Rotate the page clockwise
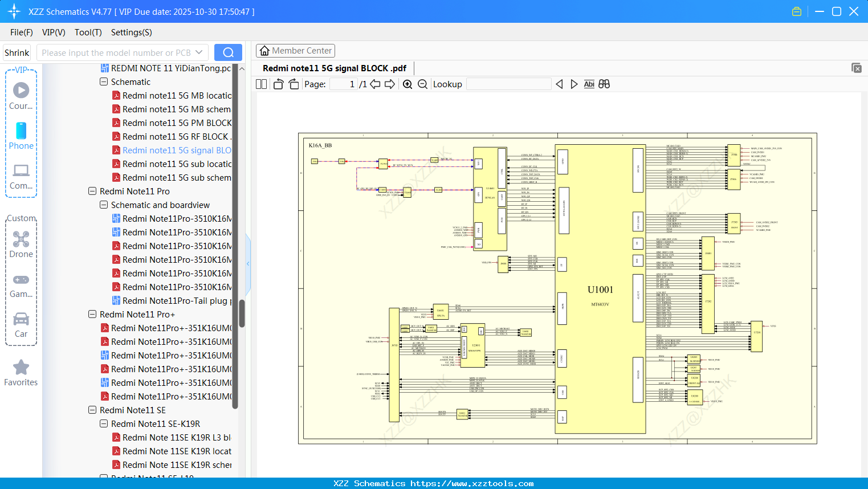The height and width of the screenshot is (489, 868). (294, 84)
